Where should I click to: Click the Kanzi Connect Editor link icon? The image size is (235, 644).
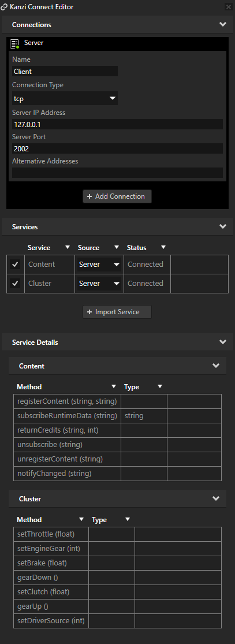click(5, 7)
